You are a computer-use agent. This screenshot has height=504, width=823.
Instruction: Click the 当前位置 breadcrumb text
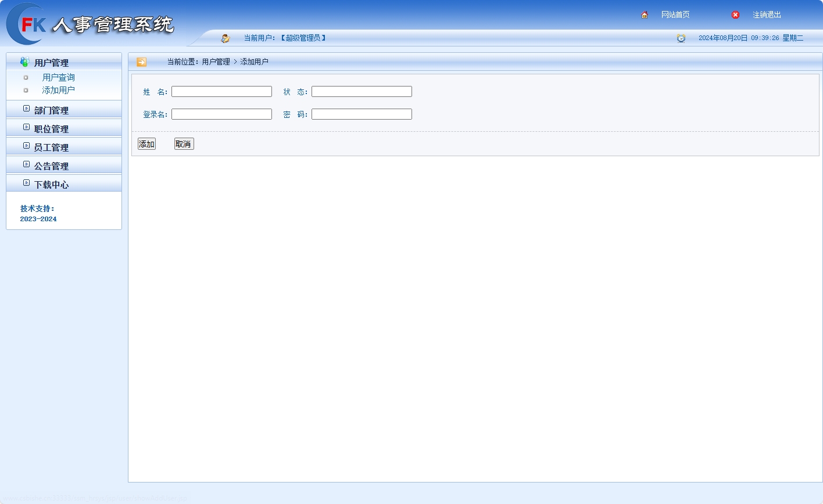pos(218,62)
